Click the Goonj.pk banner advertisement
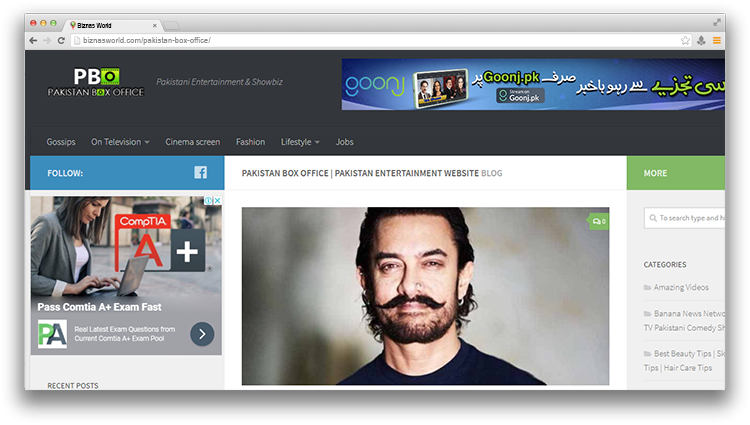 coord(533,84)
